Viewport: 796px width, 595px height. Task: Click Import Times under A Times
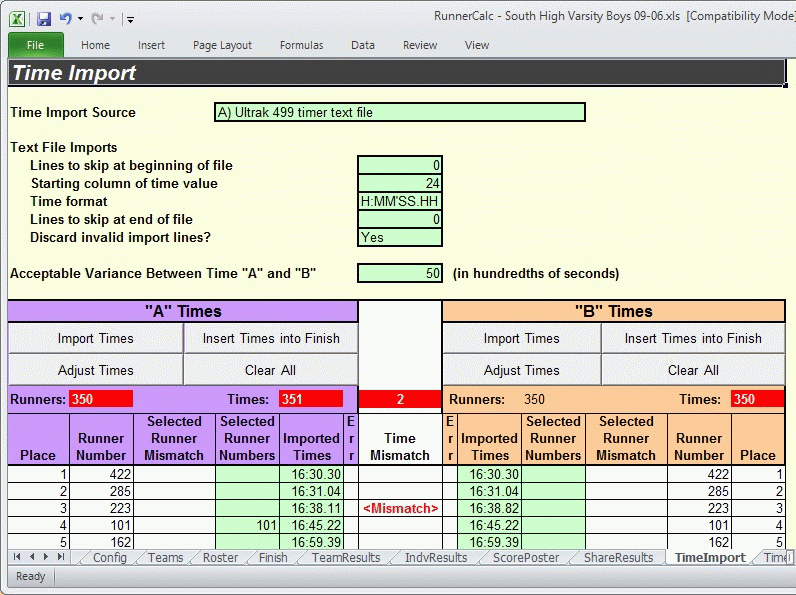coord(95,338)
